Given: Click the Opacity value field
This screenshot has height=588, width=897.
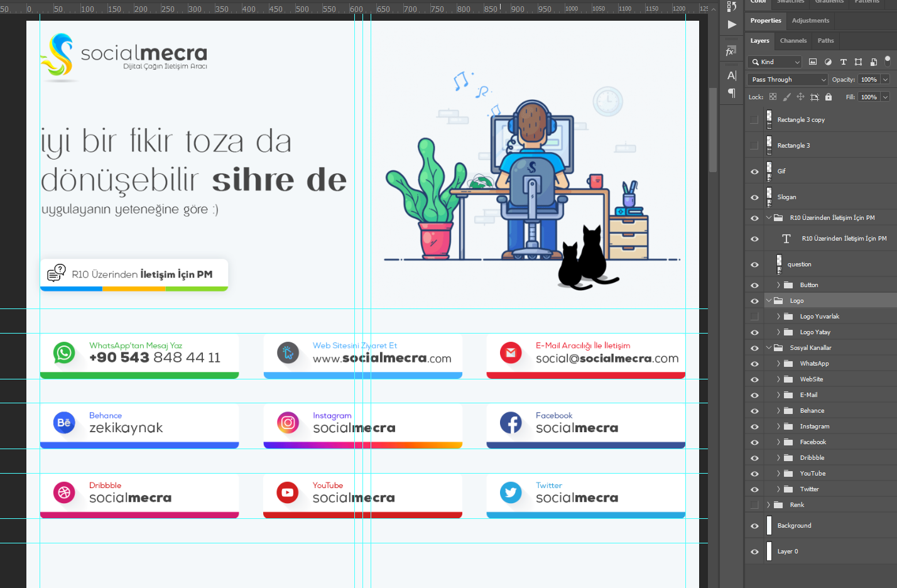Looking at the screenshot, I should coord(869,80).
